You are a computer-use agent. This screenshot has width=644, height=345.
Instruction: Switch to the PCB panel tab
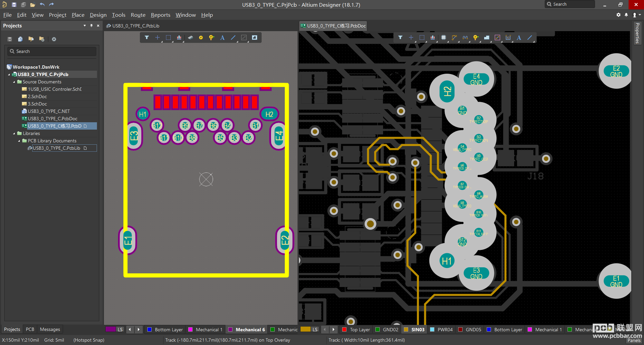pos(30,330)
